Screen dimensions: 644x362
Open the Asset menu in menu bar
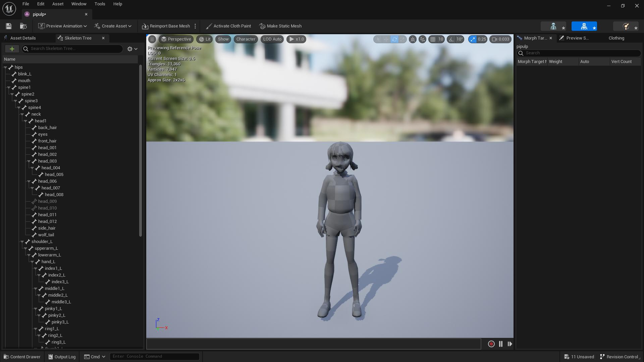(x=58, y=4)
